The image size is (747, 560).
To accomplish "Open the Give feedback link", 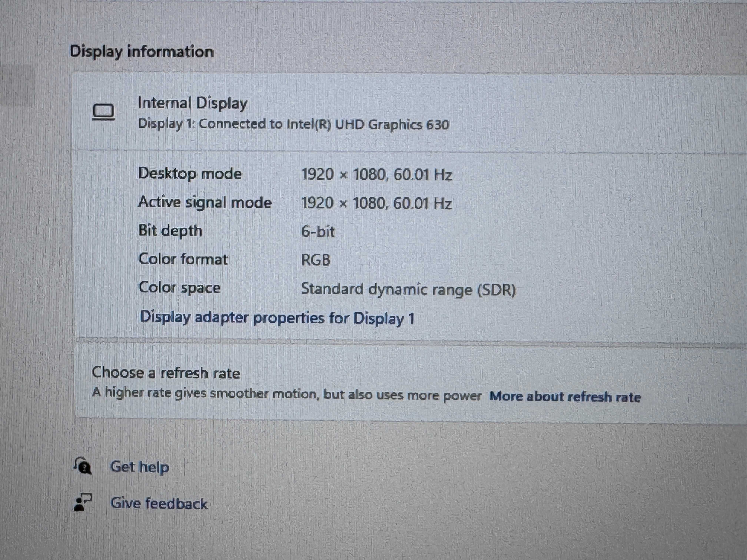I will click(159, 503).
